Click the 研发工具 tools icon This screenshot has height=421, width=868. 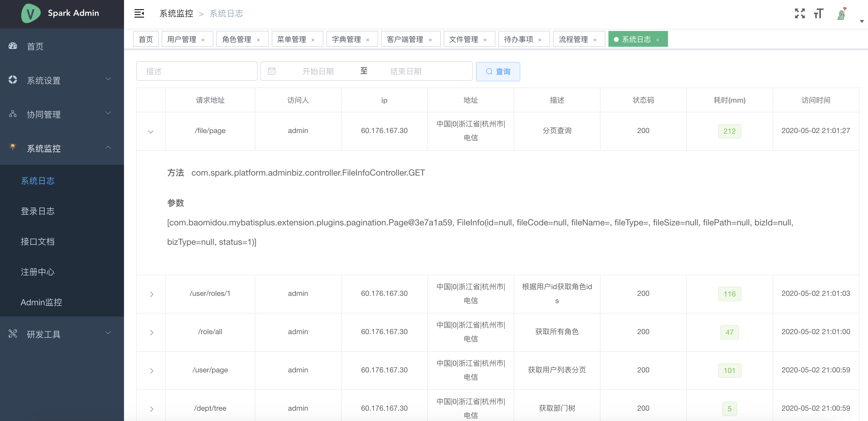pyautogui.click(x=13, y=334)
